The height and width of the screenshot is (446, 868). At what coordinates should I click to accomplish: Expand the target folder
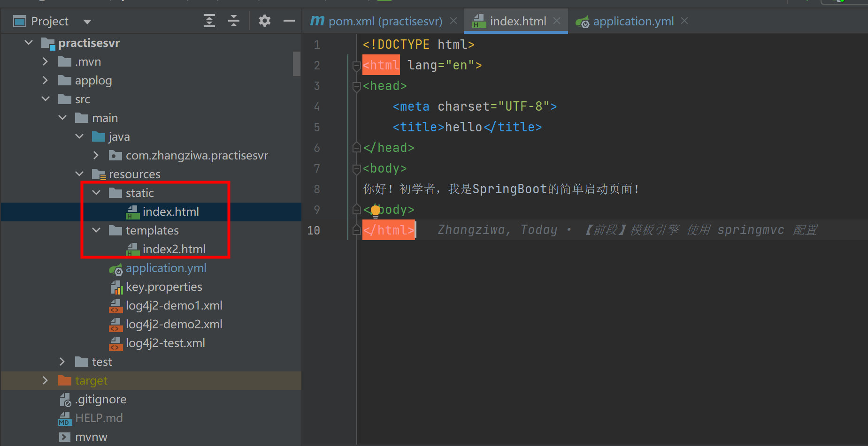coord(45,380)
